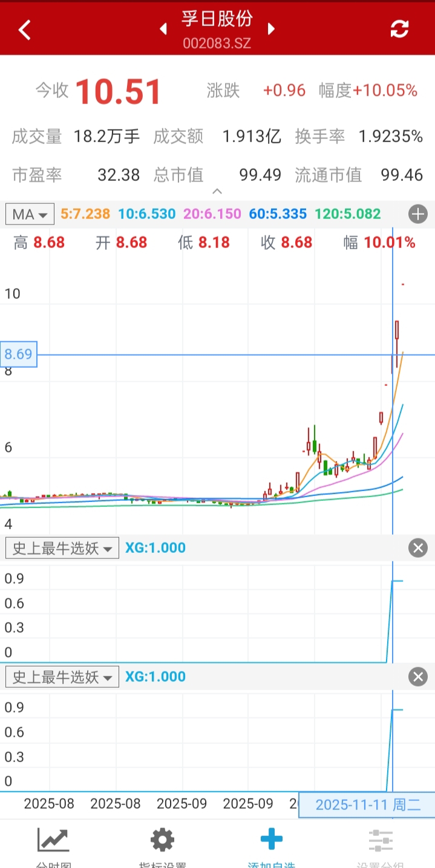Image resolution: width=435 pixels, height=868 pixels.
Task: Switch to the next stock with the right triangle
Action: [271, 29]
